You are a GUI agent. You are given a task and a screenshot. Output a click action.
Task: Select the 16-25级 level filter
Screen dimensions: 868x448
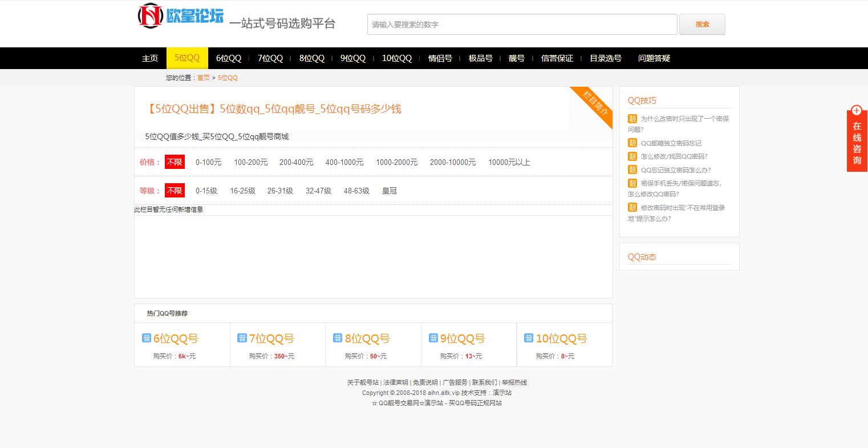click(242, 191)
